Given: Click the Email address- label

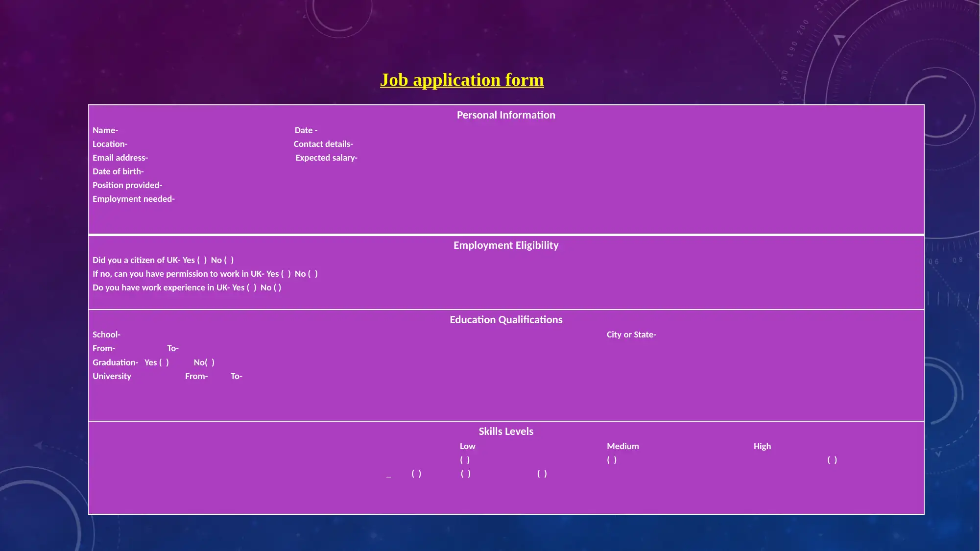Looking at the screenshot, I should point(120,158).
